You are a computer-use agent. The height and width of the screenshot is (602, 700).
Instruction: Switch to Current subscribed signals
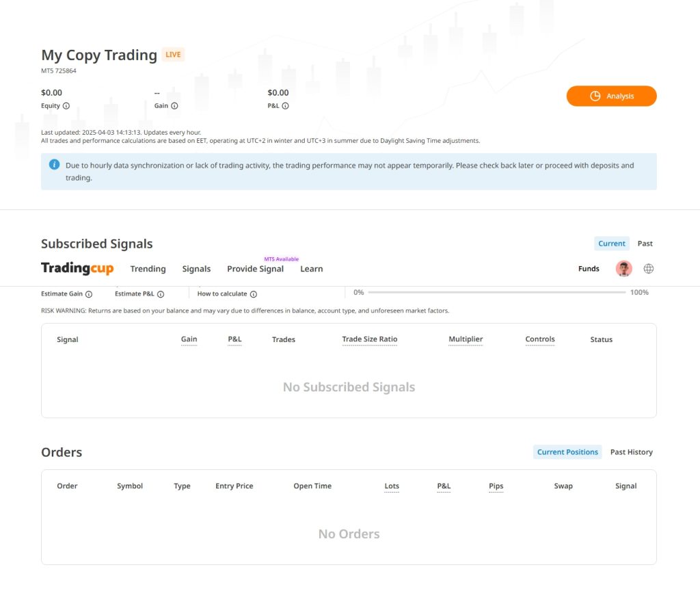point(611,244)
